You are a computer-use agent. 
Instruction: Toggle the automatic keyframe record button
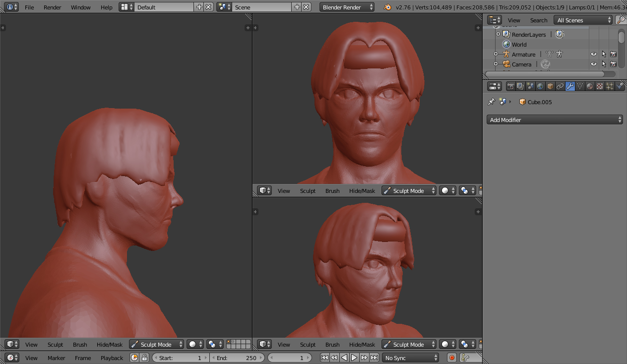click(452, 358)
